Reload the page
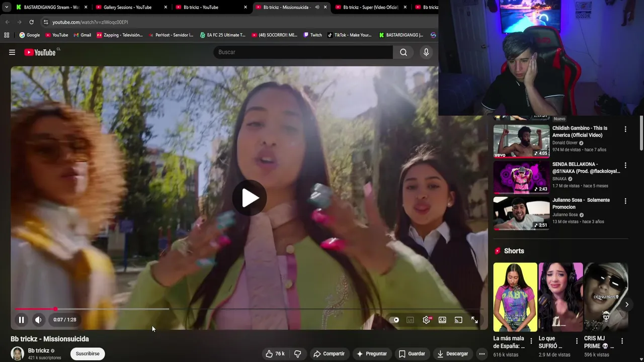 tap(31, 22)
